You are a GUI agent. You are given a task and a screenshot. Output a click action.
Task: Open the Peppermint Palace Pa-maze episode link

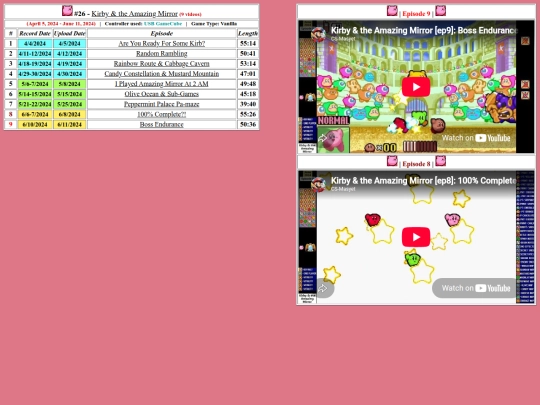click(162, 104)
